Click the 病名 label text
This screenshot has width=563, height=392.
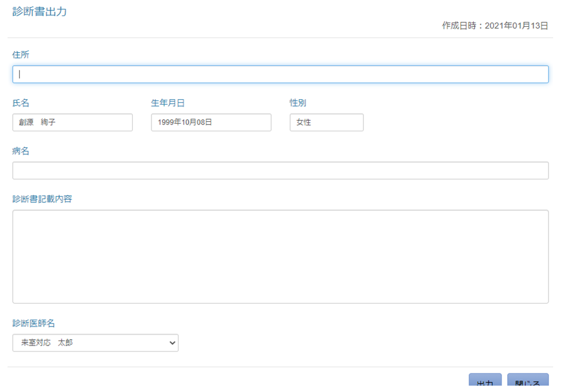tap(21, 151)
